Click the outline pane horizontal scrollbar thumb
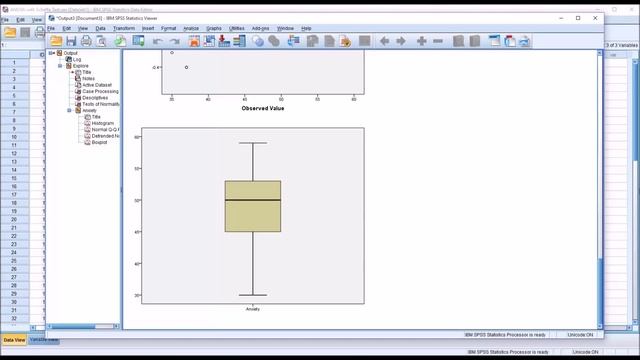The height and width of the screenshot is (360, 640). pos(73,327)
